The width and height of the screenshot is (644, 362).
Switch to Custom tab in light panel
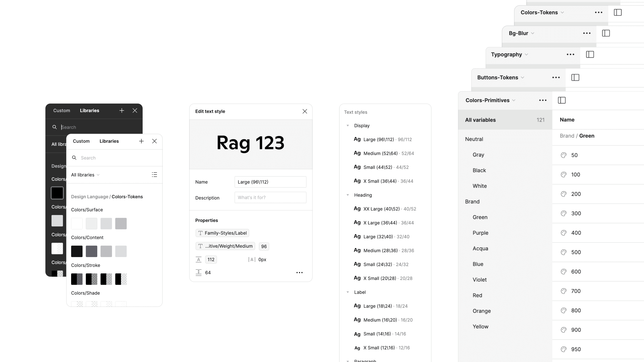81,141
